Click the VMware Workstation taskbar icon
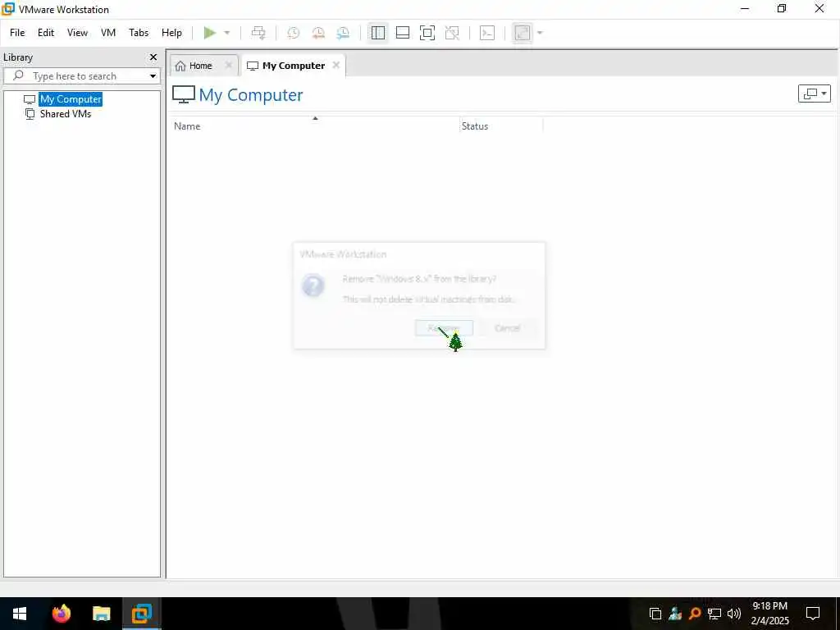This screenshot has width=840, height=630. tap(141, 614)
